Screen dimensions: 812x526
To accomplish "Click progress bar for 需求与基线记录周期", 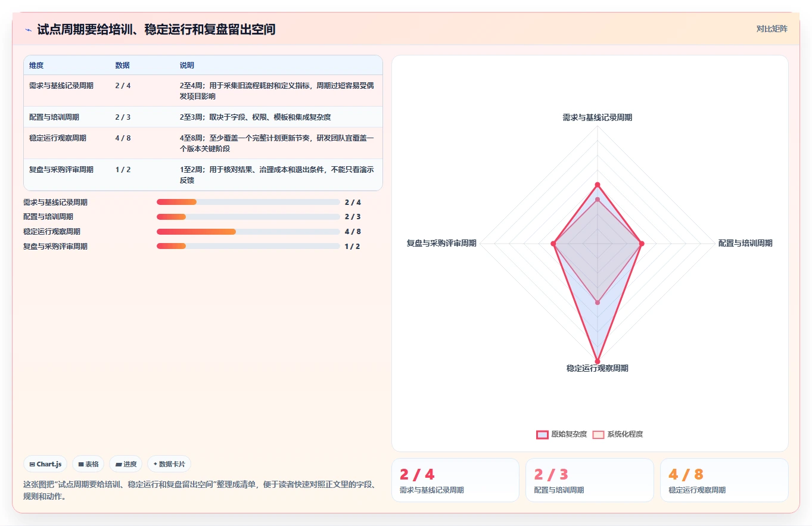I will (248, 202).
